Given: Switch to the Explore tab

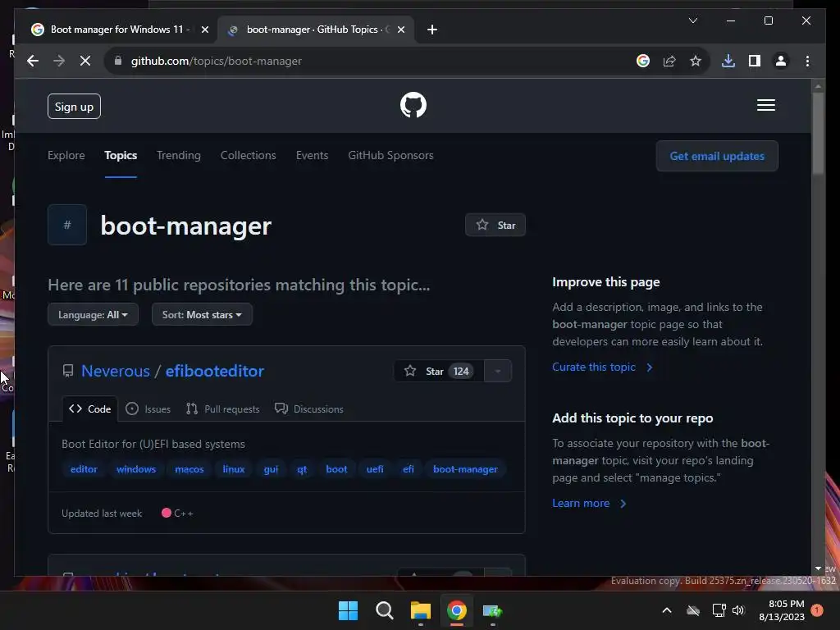Looking at the screenshot, I should coord(66,155).
